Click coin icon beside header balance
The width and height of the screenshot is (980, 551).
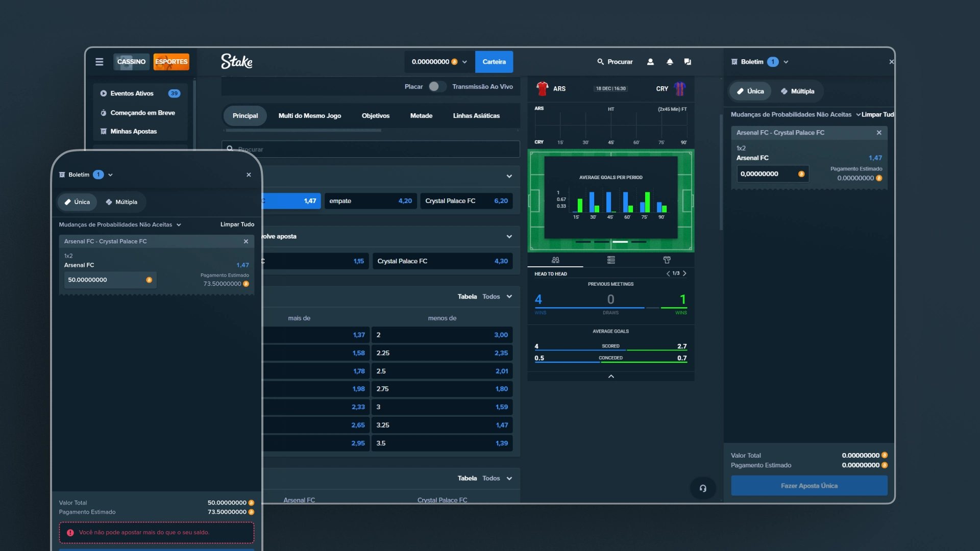pyautogui.click(x=454, y=62)
